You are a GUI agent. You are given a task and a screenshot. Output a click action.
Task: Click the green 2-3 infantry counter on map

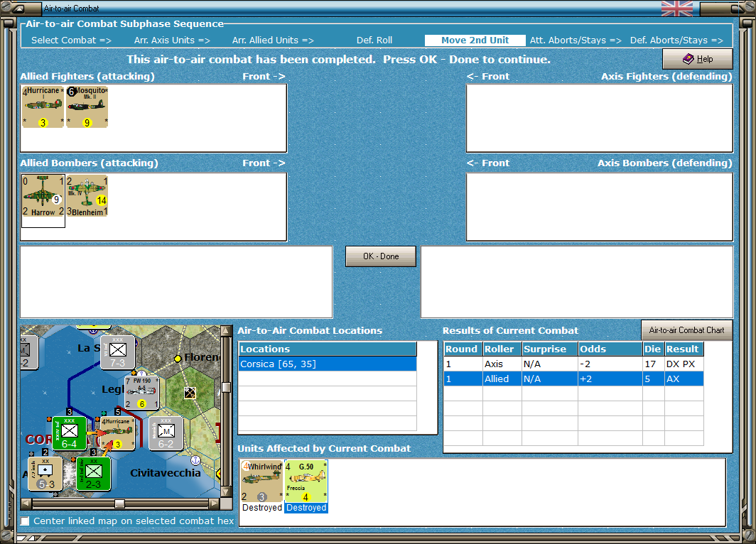click(x=94, y=474)
